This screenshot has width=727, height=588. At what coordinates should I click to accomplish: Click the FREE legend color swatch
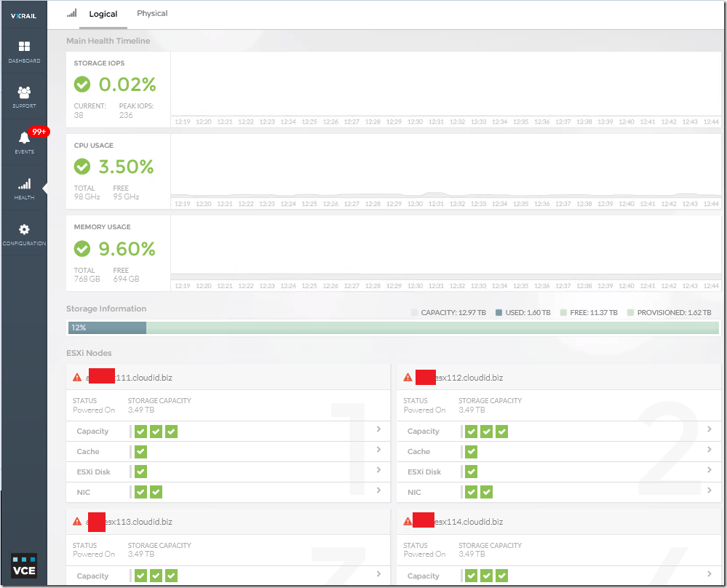(x=563, y=312)
